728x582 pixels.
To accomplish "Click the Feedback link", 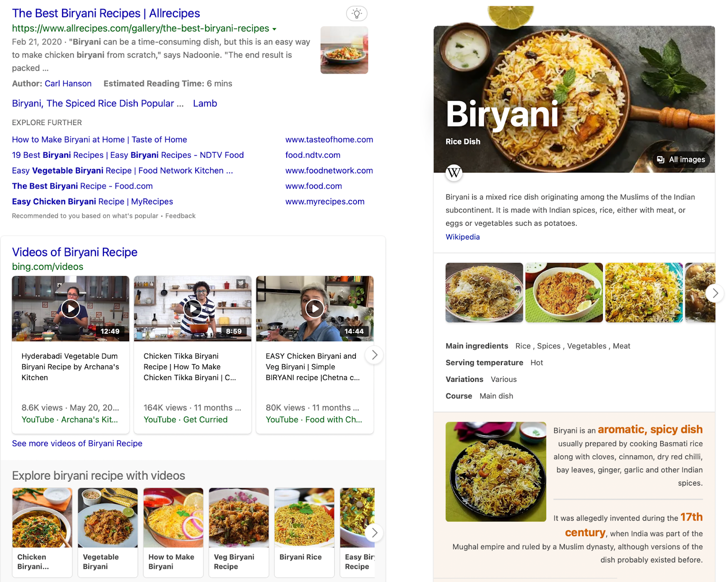I will 180,216.
